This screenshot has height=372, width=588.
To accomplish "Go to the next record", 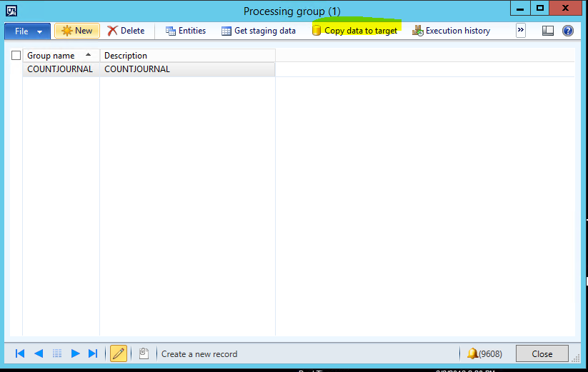I will click(75, 353).
